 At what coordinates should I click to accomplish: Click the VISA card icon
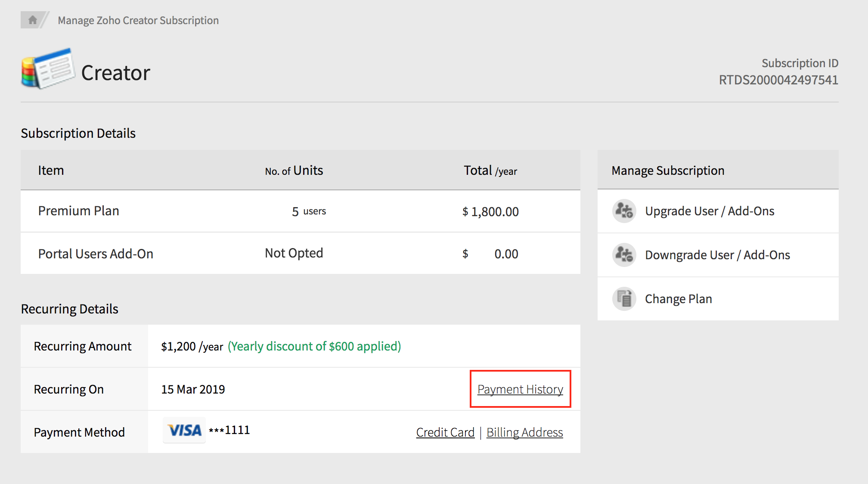click(x=184, y=430)
